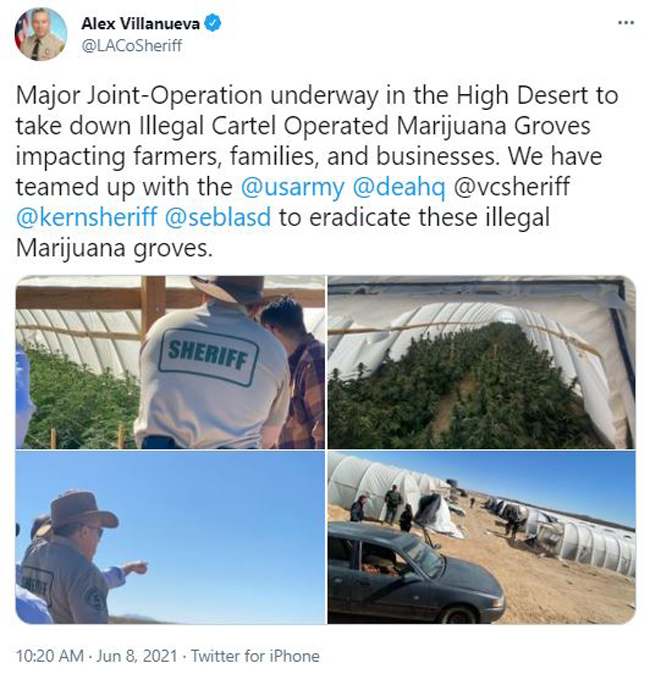650x674 pixels.
Task: Click the @LACoSheriff handle
Action: pos(132,46)
